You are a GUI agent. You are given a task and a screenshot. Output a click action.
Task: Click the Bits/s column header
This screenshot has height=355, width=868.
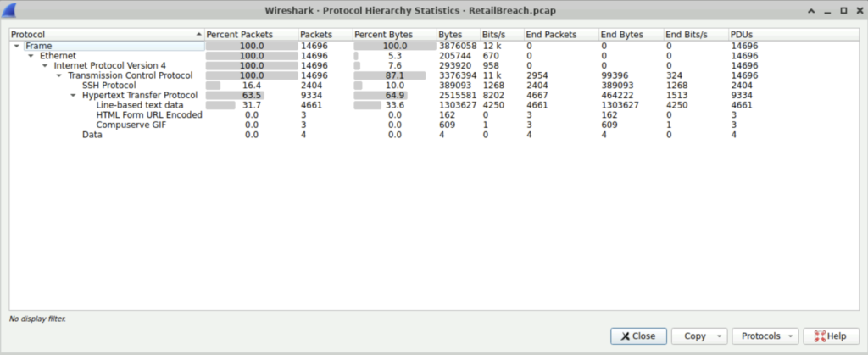pos(493,35)
